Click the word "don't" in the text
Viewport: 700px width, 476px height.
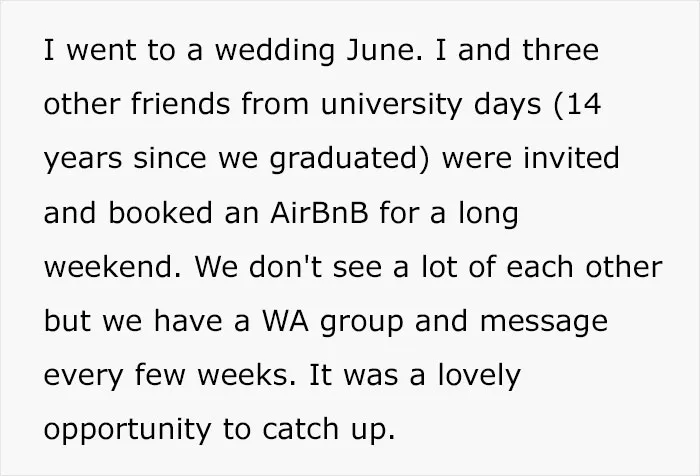click(285, 267)
